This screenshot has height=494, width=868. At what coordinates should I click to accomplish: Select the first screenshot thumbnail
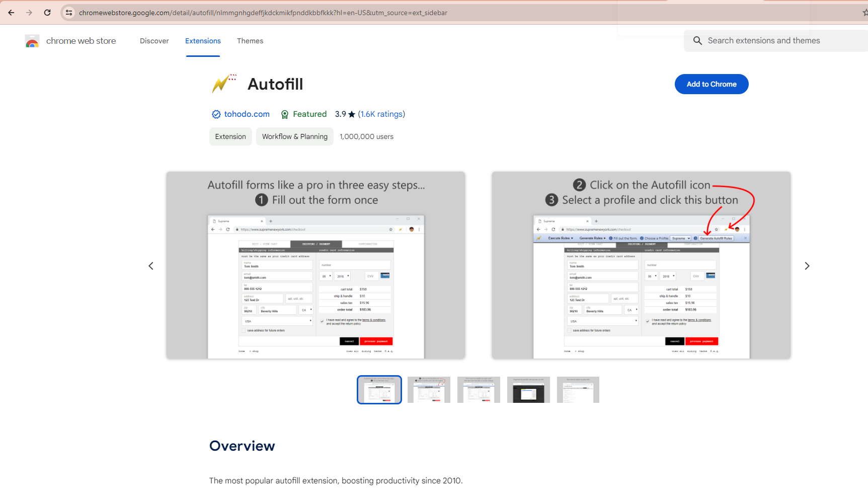click(379, 390)
